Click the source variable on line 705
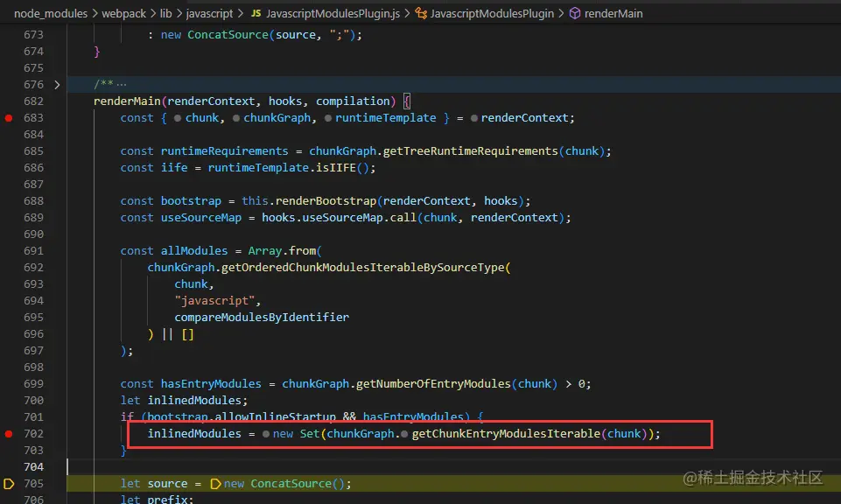 click(167, 484)
